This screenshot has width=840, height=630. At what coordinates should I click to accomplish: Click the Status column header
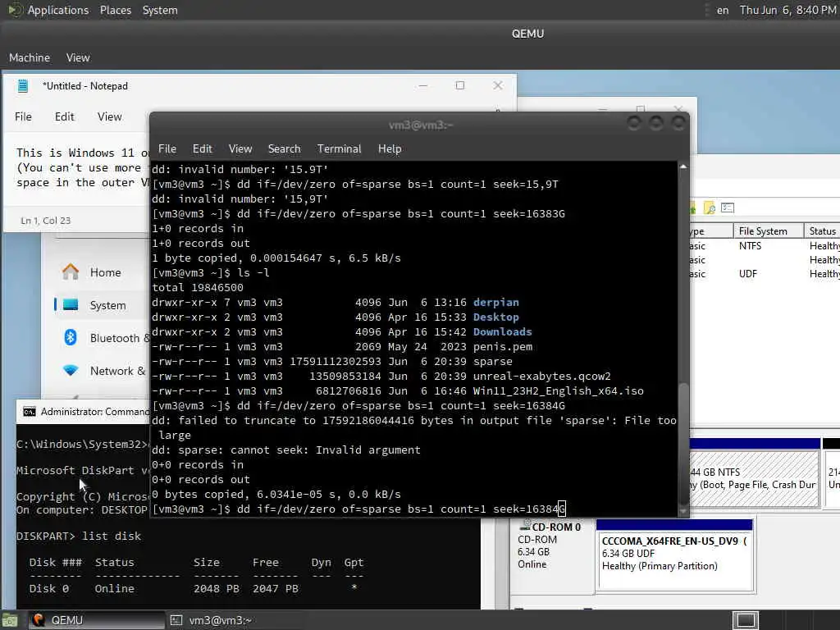pyautogui.click(x=822, y=231)
